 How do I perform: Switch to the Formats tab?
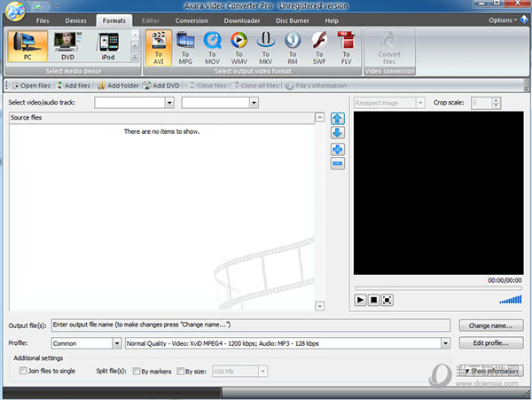coord(114,20)
